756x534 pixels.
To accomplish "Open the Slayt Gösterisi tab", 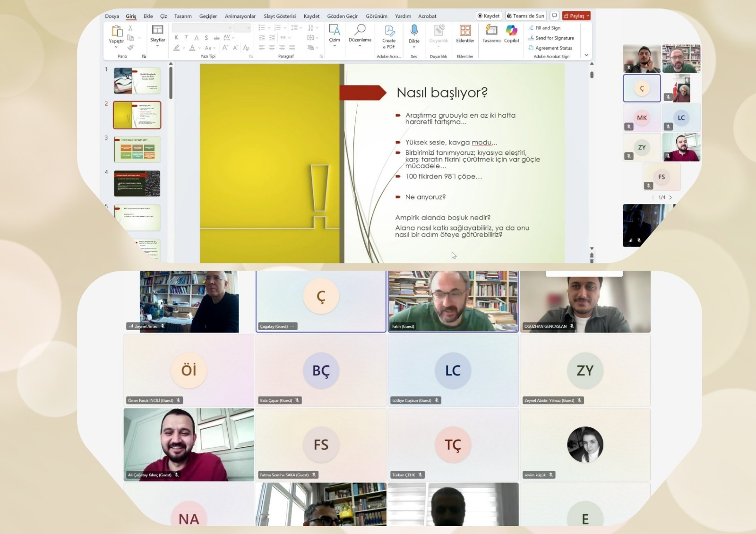I will 279,16.
